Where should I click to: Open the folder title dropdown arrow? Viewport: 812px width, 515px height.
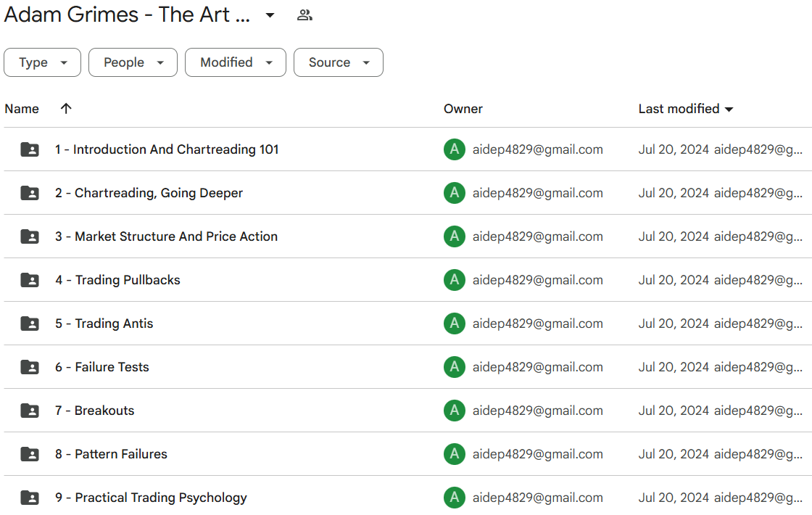point(270,15)
